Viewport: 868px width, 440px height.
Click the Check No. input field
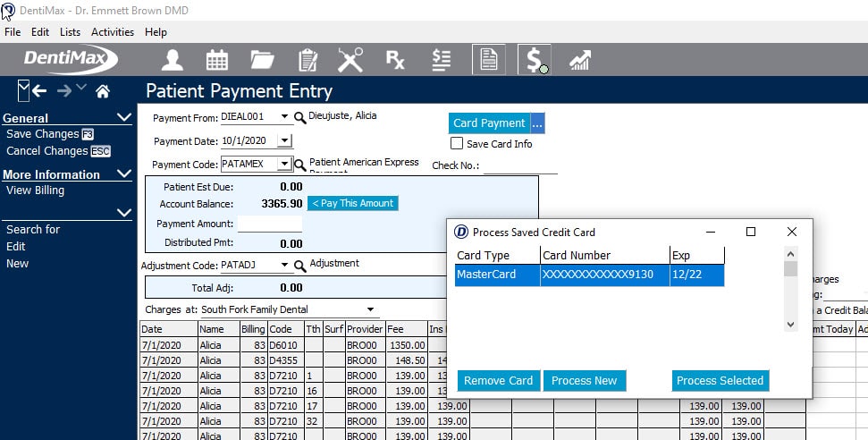click(x=520, y=165)
